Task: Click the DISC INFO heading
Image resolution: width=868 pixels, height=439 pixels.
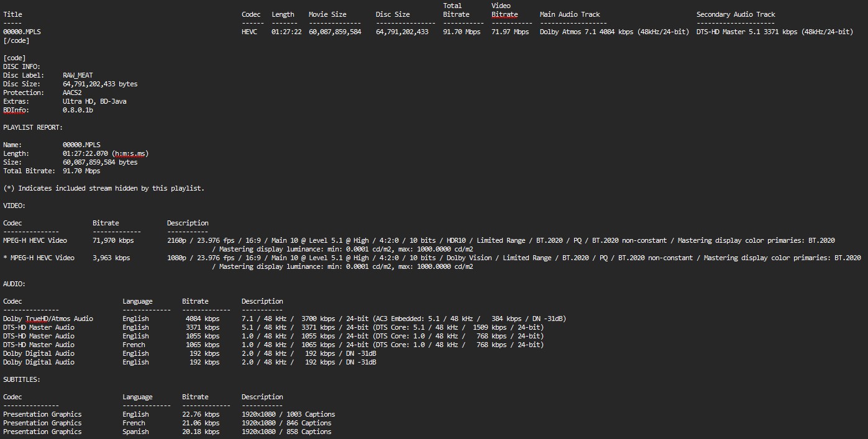Action: tap(22, 66)
